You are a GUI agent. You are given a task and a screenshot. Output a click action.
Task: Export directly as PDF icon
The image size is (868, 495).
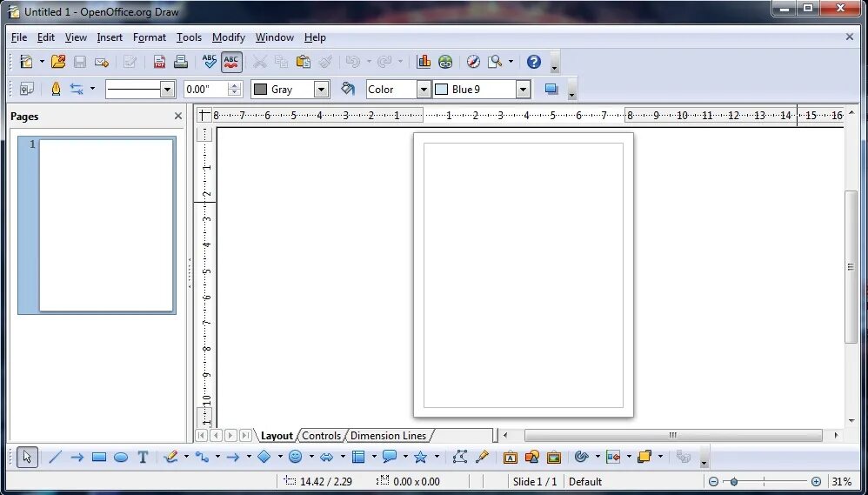click(159, 62)
